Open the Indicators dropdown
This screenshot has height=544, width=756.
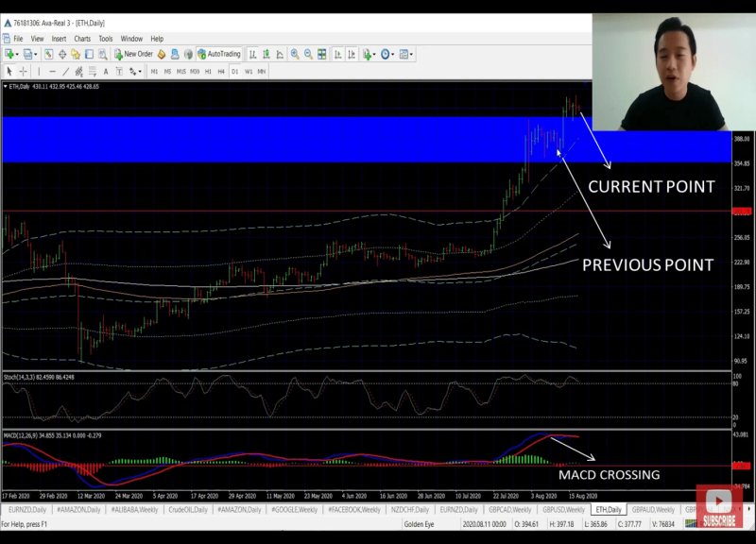(x=367, y=54)
